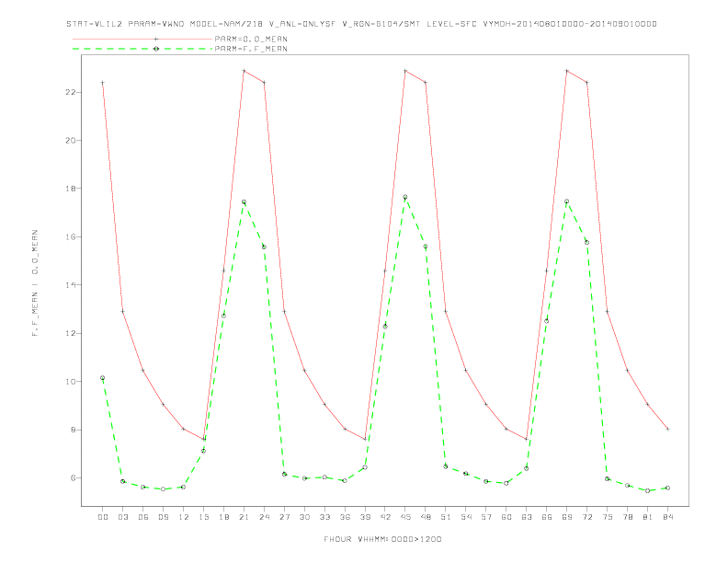Click y-axis tick label 12
Viewport: 728px width, 563px height.
(71, 333)
